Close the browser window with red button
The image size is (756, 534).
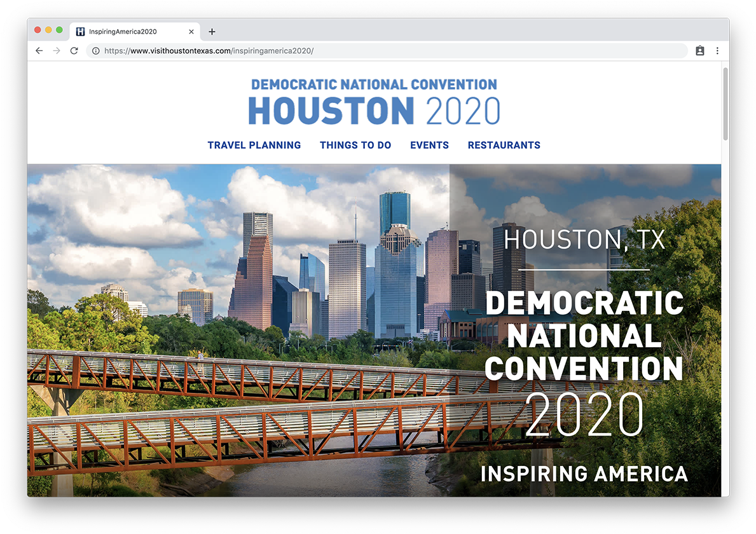pyautogui.click(x=38, y=30)
